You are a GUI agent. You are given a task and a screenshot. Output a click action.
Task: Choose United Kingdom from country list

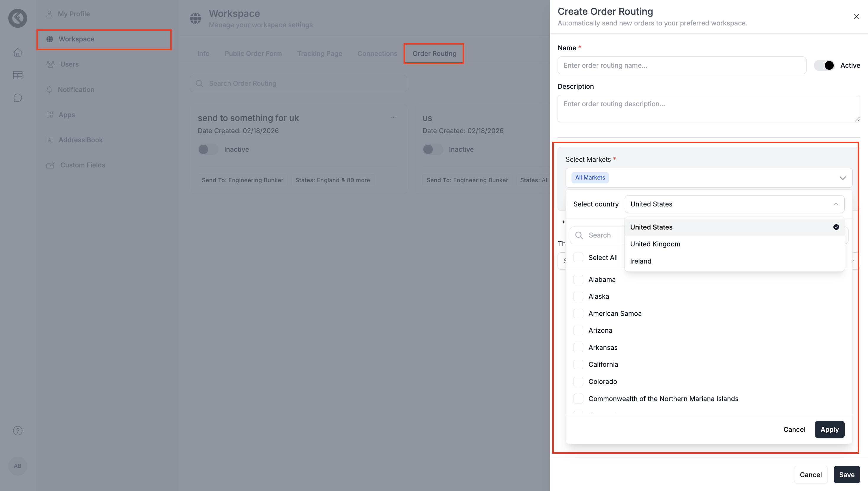[655, 244]
